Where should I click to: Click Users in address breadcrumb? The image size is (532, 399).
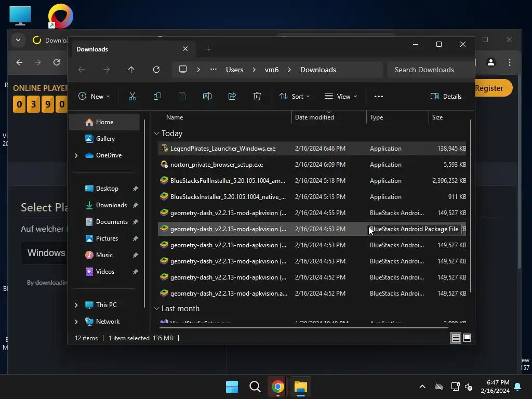click(x=235, y=70)
